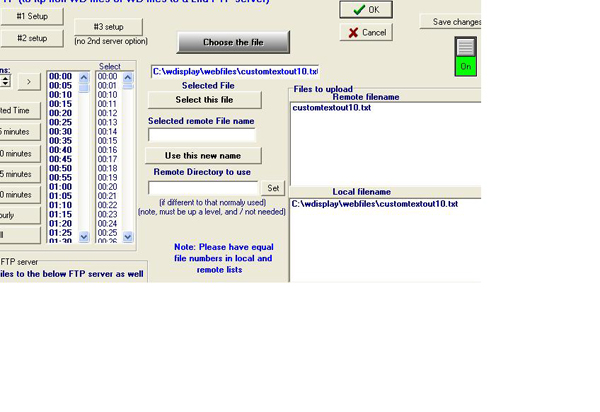600x412 pixels.
Task: Open the #1 Setup server settings
Action: coord(31,17)
